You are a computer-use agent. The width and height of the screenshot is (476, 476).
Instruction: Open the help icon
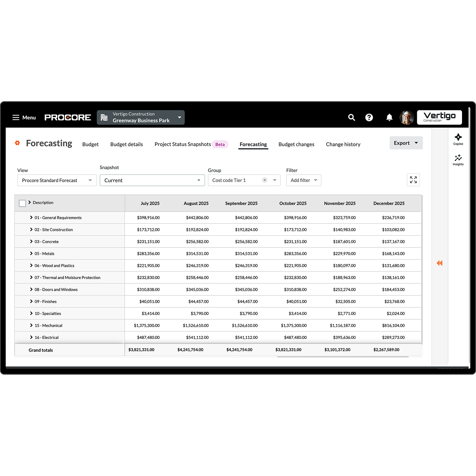369,117
